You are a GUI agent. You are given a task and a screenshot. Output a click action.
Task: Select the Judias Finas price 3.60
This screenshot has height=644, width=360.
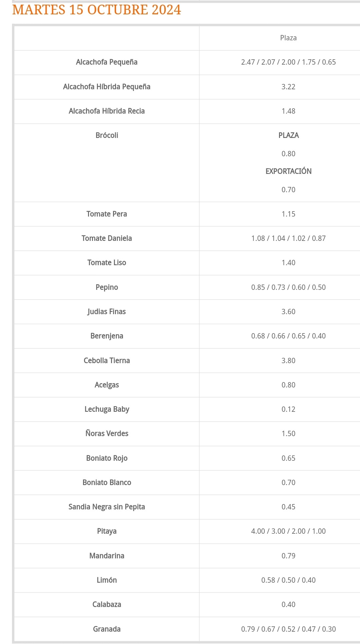coord(288,312)
